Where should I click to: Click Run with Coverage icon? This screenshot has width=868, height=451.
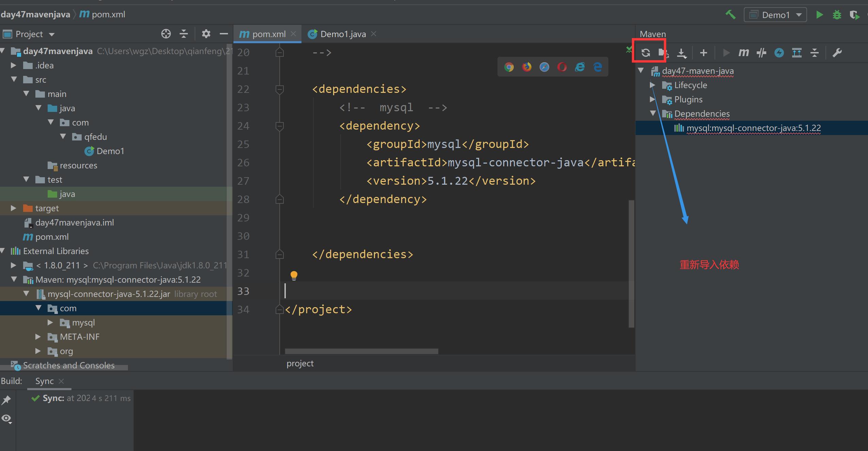tap(854, 15)
